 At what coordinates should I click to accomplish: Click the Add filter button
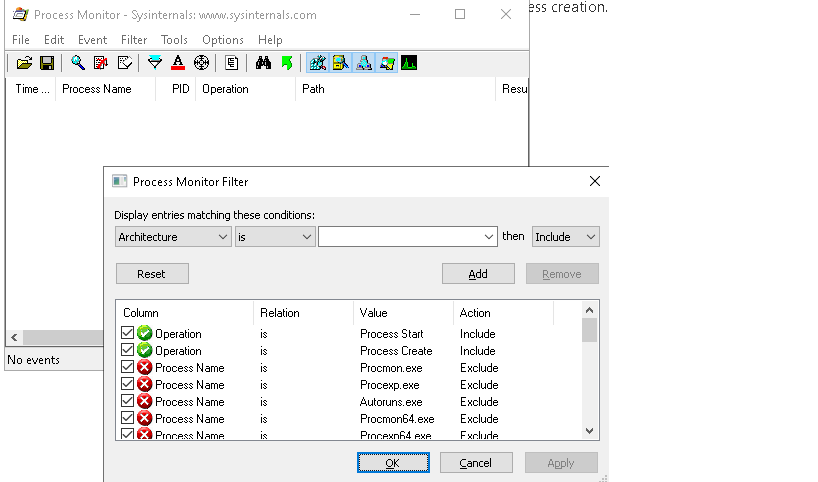tap(478, 274)
